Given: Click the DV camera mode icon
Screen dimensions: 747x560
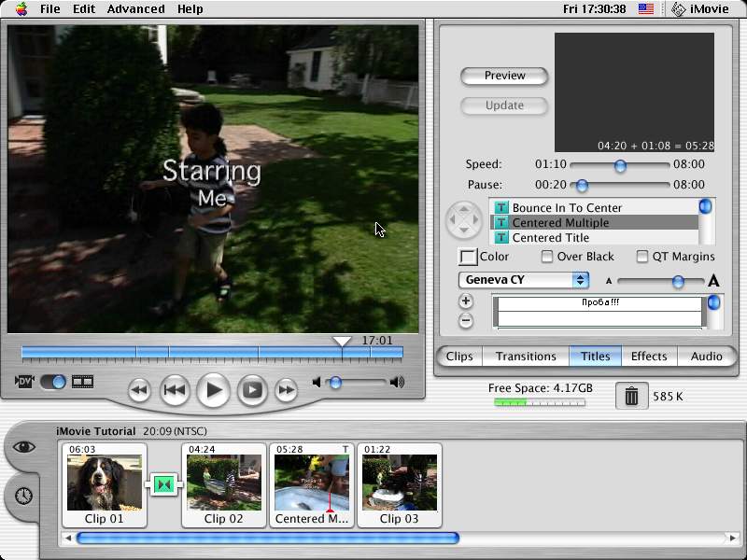Looking at the screenshot, I should point(24,382).
